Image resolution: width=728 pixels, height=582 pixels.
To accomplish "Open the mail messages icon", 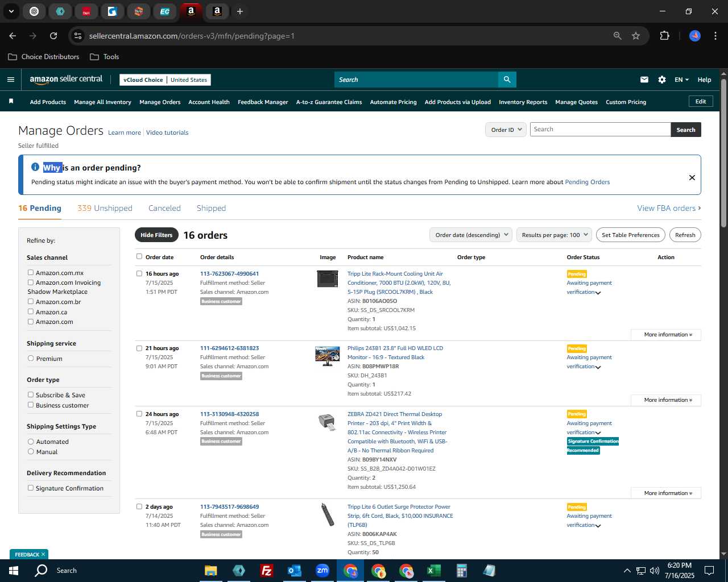I will [x=644, y=80].
